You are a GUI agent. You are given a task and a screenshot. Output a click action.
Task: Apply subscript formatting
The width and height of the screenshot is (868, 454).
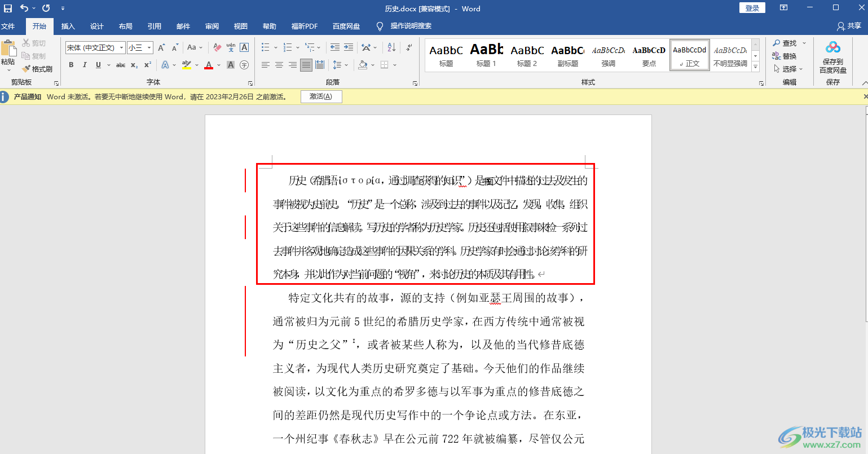click(134, 65)
